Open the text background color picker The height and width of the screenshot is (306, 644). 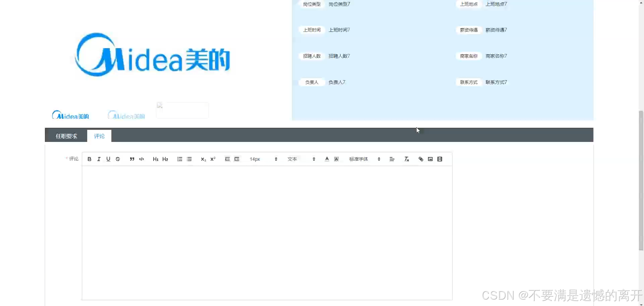pyautogui.click(x=336, y=159)
